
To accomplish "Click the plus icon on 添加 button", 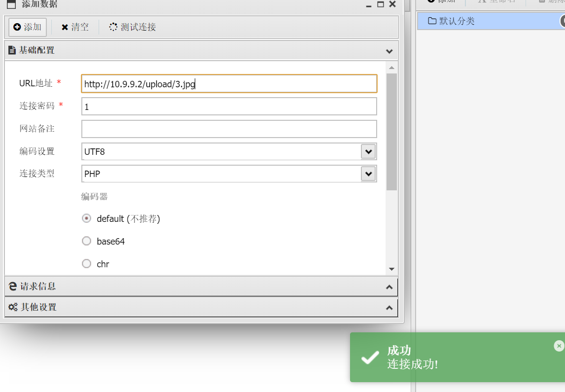I will (x=17, y=27).
